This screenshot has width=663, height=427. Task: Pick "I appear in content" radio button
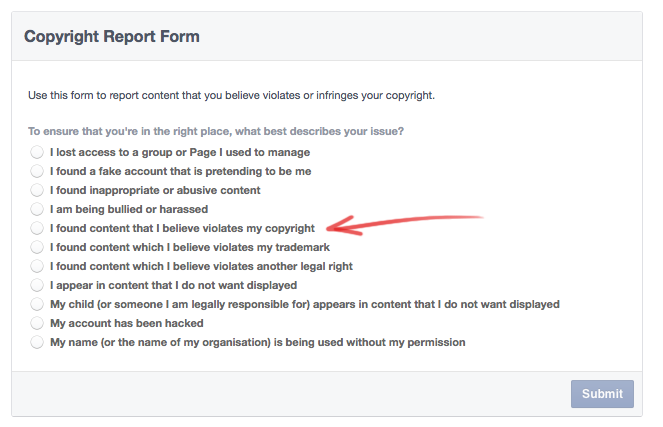(37, 285)
